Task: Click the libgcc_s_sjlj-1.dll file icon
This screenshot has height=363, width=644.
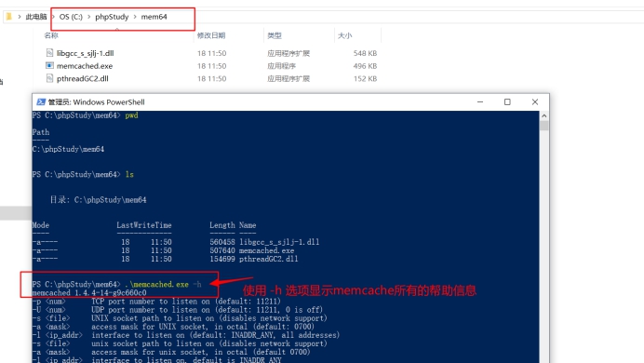Action: tap(49, 53)
